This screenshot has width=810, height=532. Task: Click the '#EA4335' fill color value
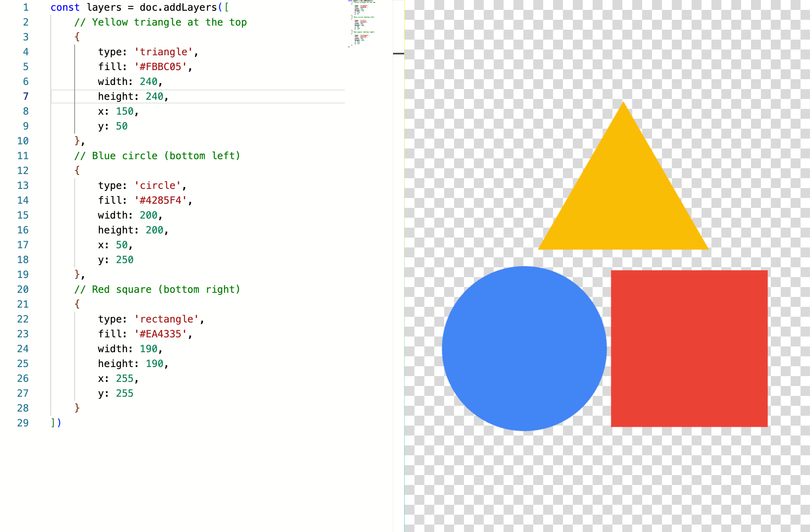point(160,334)
